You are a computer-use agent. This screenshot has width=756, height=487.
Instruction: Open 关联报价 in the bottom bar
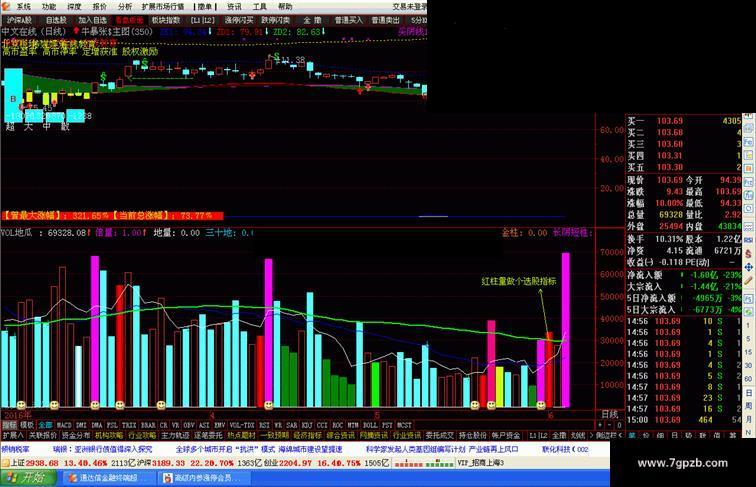point(42,435)
